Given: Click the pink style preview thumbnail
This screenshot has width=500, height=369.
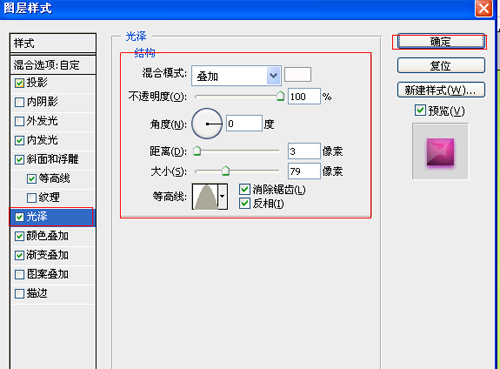Looking at the screenshot, I should [440, 152].
